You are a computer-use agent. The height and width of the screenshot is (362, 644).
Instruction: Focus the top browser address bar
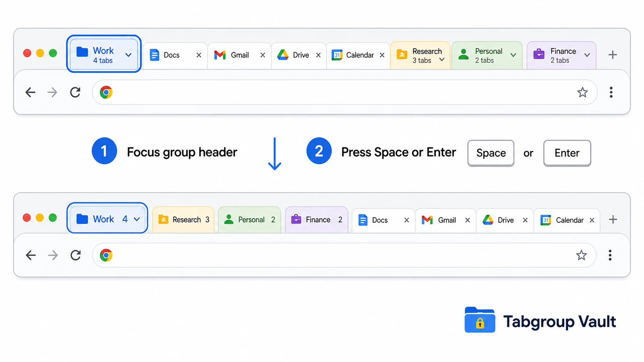tap(345, 92)
